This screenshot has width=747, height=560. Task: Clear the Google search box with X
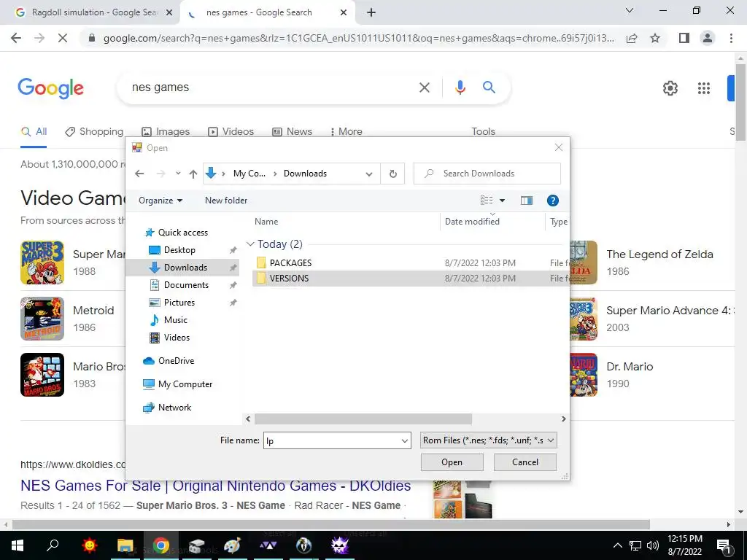pyautogui.click(x=425, y=87)
